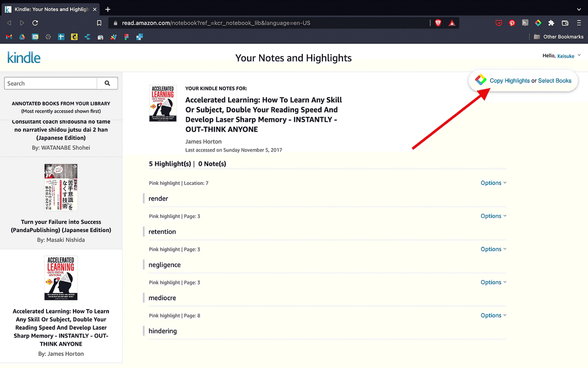Select Accelerated Learning book title in sidebar
588x368 pixels.
[61, 328]
